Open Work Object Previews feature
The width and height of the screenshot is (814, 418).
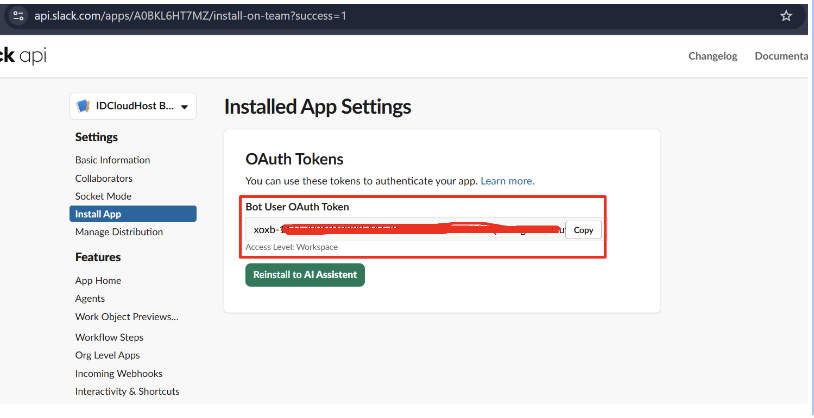pyautogui.click(x=127, y=317)
